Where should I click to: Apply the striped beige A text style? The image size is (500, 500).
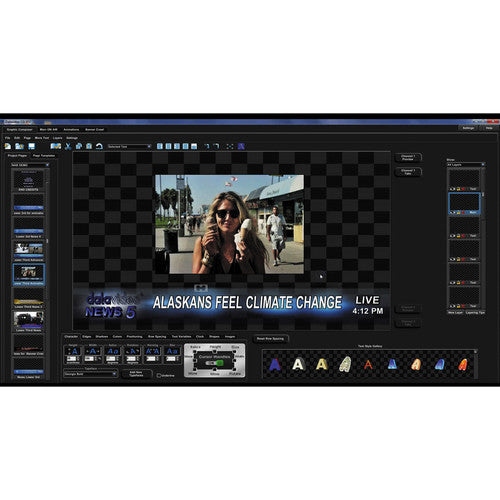point(345,364)
